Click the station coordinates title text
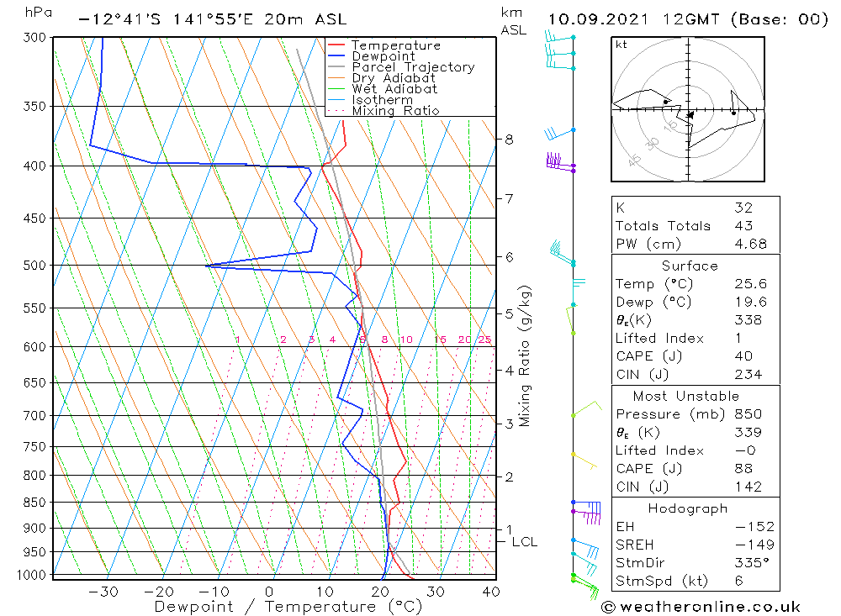 213,19
